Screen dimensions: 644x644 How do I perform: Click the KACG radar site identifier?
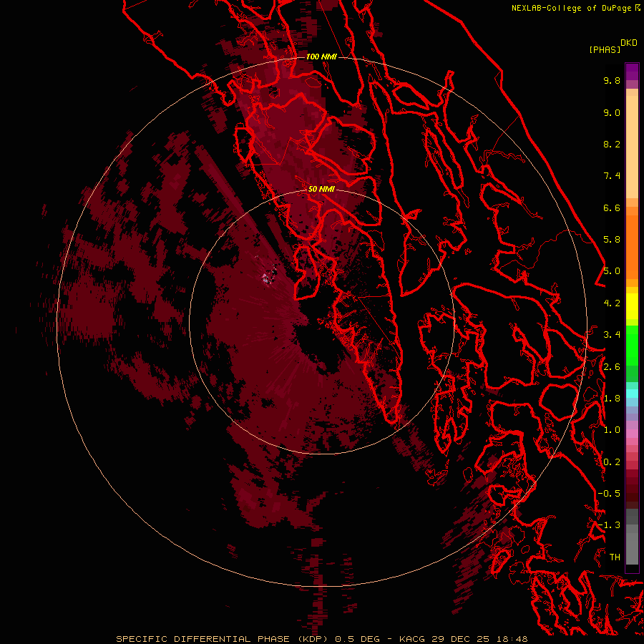click(413, 639)
